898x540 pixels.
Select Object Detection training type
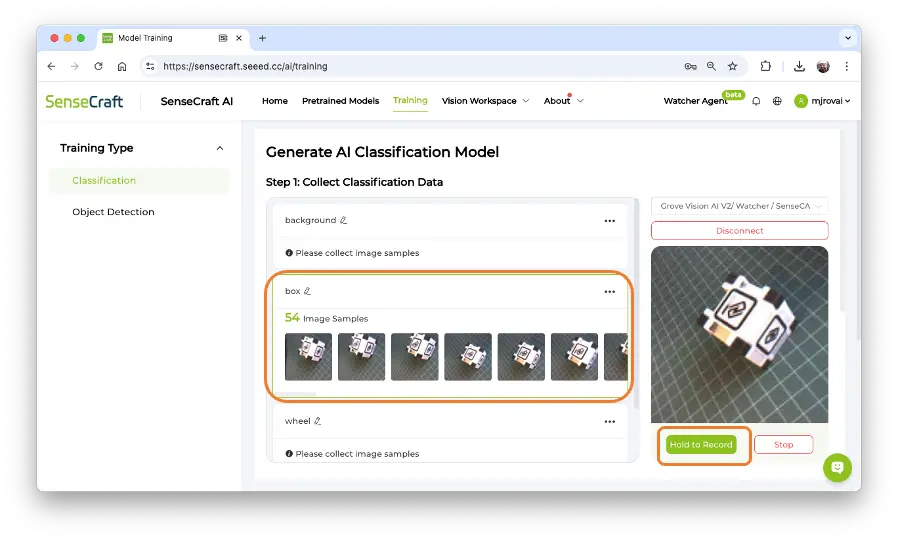tap(113, 212)
